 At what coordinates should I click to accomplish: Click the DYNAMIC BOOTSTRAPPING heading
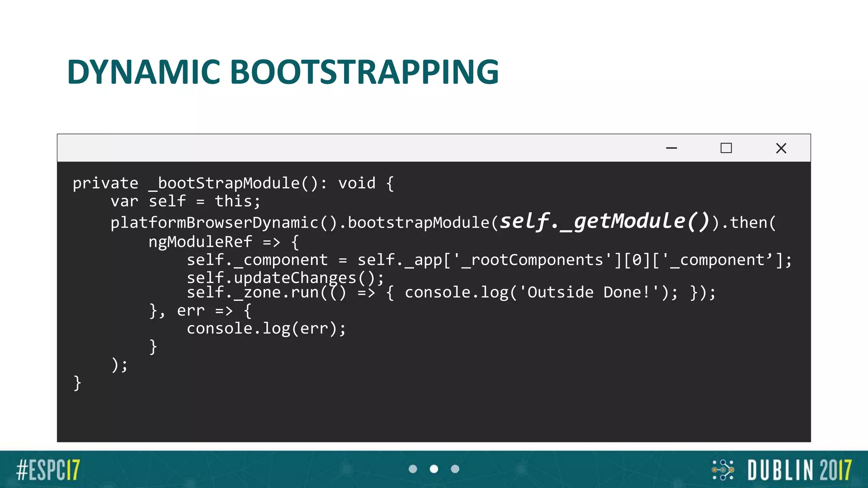tap(283, 71)
